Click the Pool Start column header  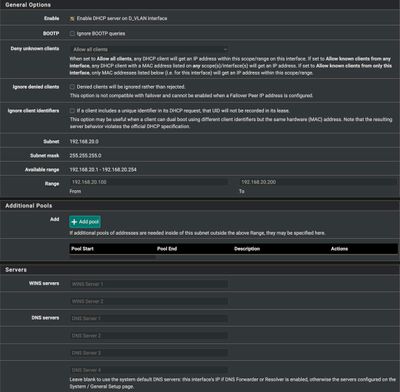coord(82,249)
